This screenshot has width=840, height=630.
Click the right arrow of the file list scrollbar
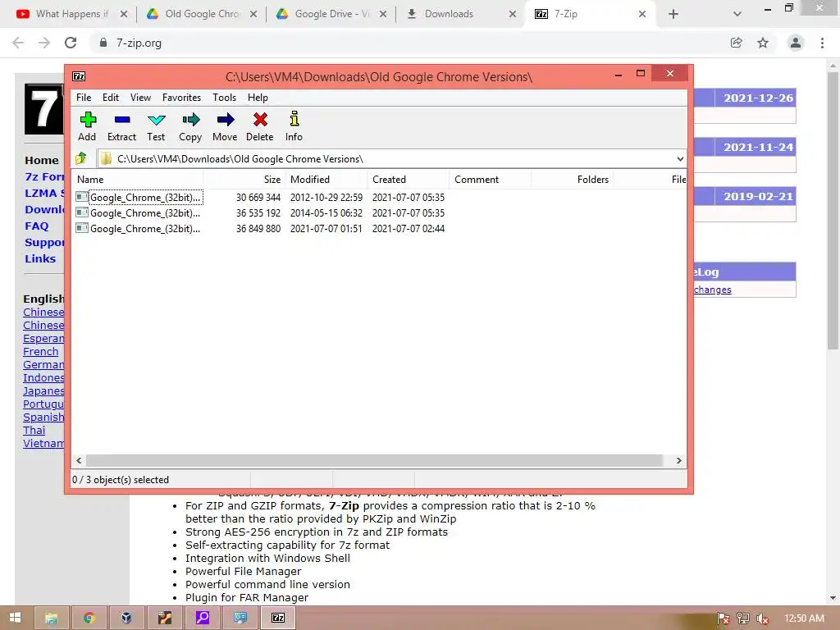point(678,460)
